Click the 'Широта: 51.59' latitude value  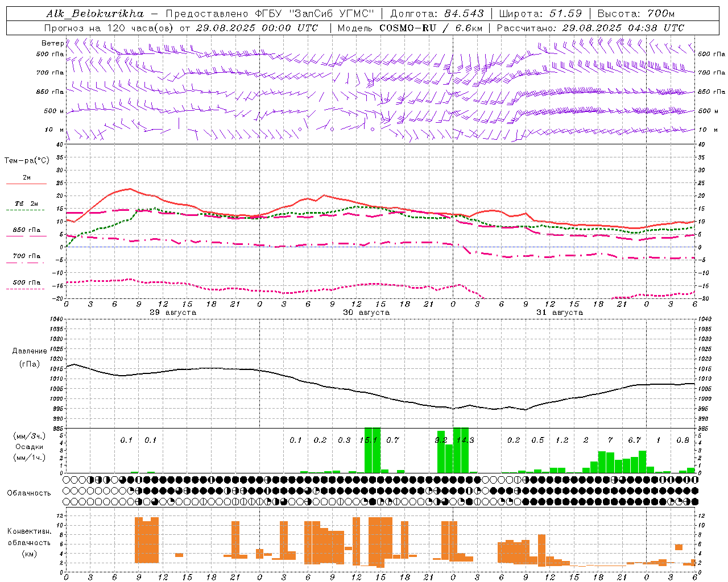point(540,14)
